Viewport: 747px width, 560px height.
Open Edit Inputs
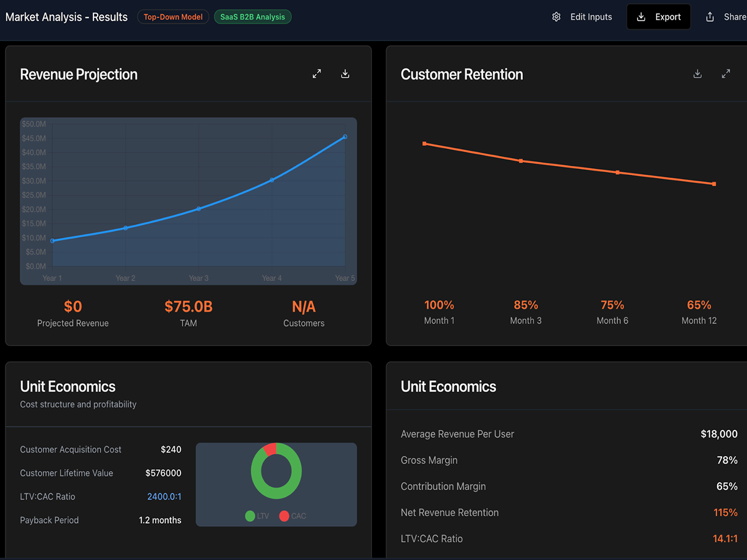(582, 17)
